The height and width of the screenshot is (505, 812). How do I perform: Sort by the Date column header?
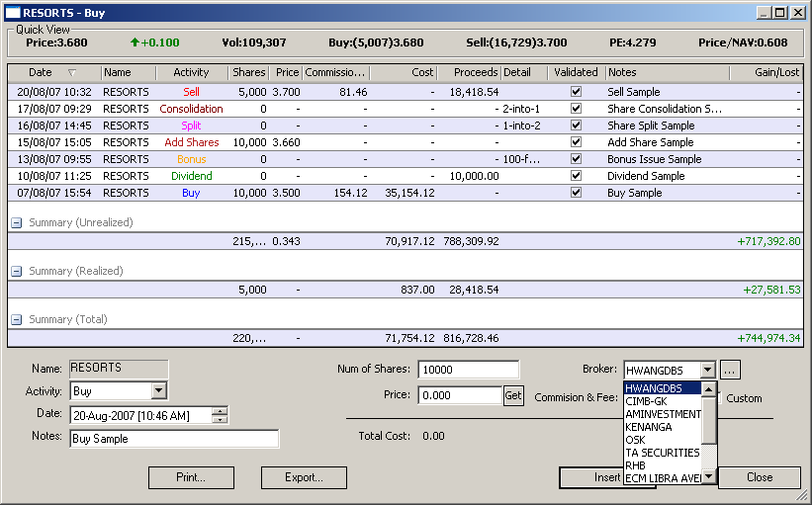click(54, 72)
